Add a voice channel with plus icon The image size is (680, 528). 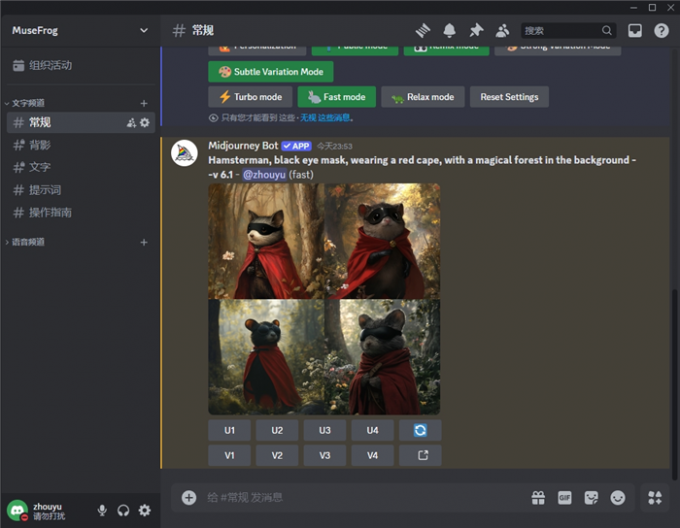144,242
